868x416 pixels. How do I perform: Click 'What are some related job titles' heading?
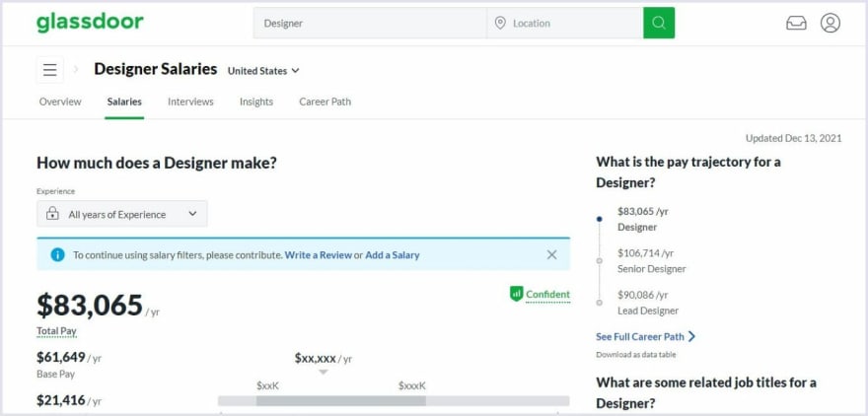click(x=706, y=392)
